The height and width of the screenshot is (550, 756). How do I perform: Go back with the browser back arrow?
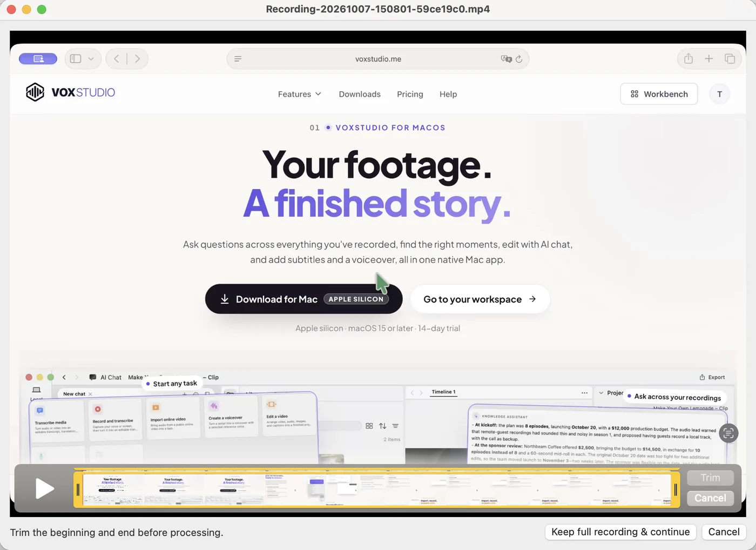[x=117, y=59]
